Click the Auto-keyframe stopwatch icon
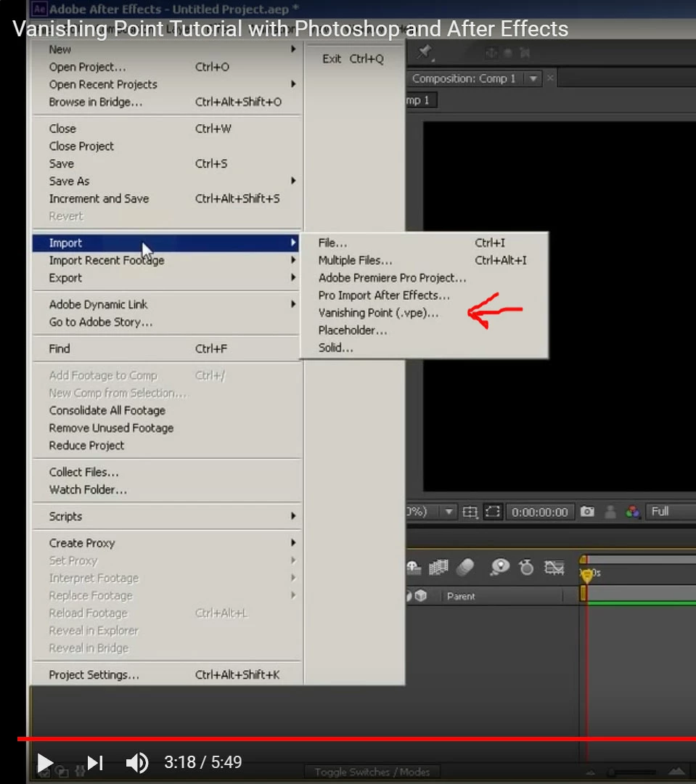This screenshot has width=696, height=784. (x=526, y=567)
